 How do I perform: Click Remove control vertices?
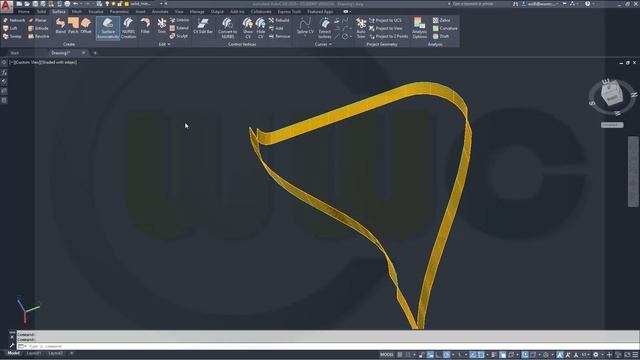280,36
